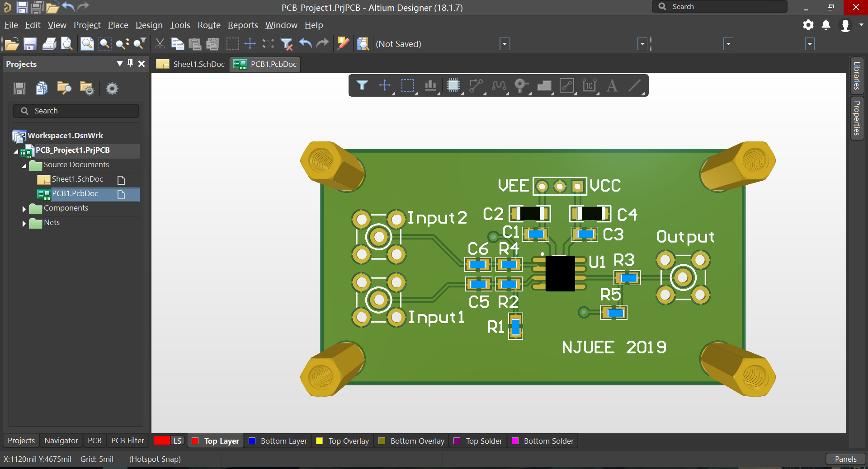Activate the Interactive Routing tool

tap(476, 85)
